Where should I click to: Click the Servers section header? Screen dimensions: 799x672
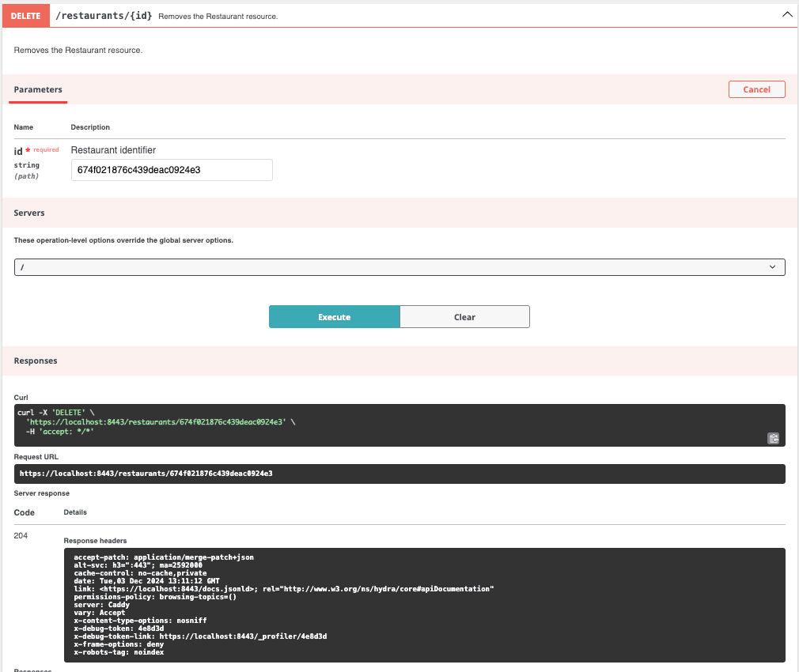(x=29, y=213)
